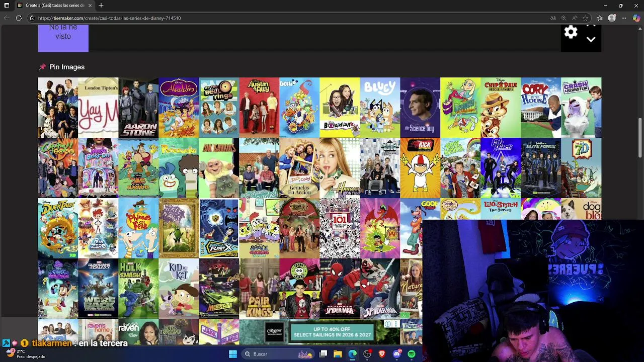Select the Motorcity image
The height and width of the screenshot is (362, 644).
pyautogui.click(x=219, y=288)
